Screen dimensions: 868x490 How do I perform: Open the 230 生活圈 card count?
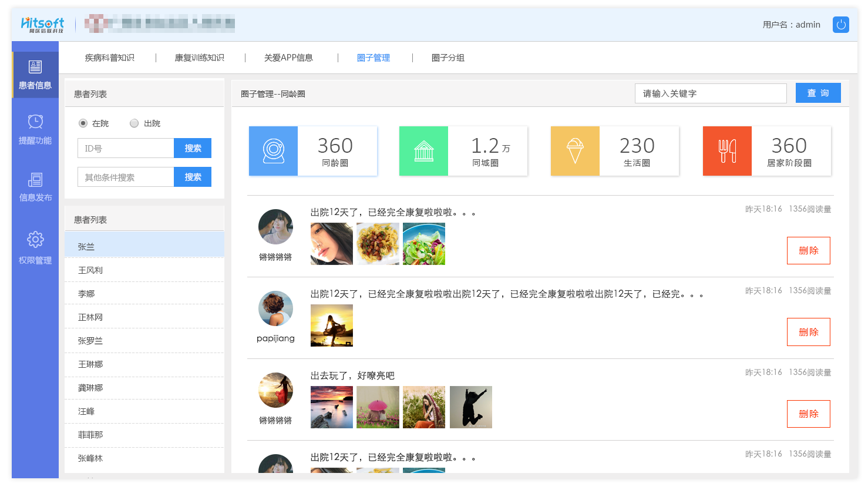click(x=637, y=145)
